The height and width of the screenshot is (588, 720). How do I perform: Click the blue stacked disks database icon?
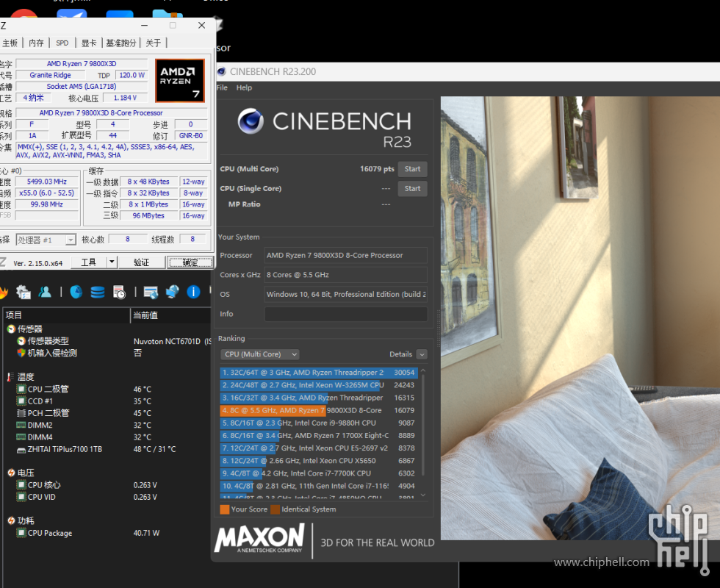tap(97, 293)
